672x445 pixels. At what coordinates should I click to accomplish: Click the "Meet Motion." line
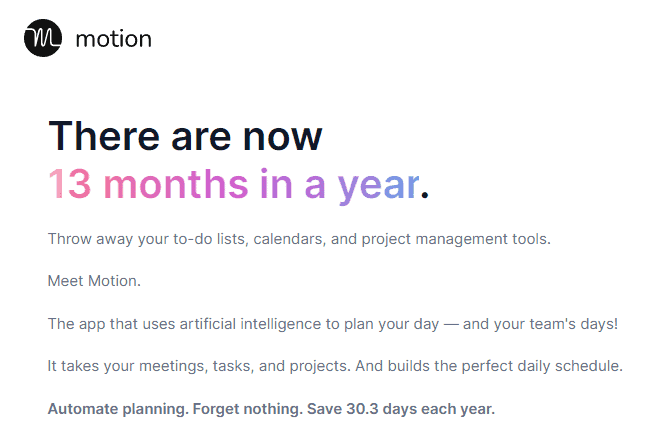pyautogui.click(x=94, y=281)
